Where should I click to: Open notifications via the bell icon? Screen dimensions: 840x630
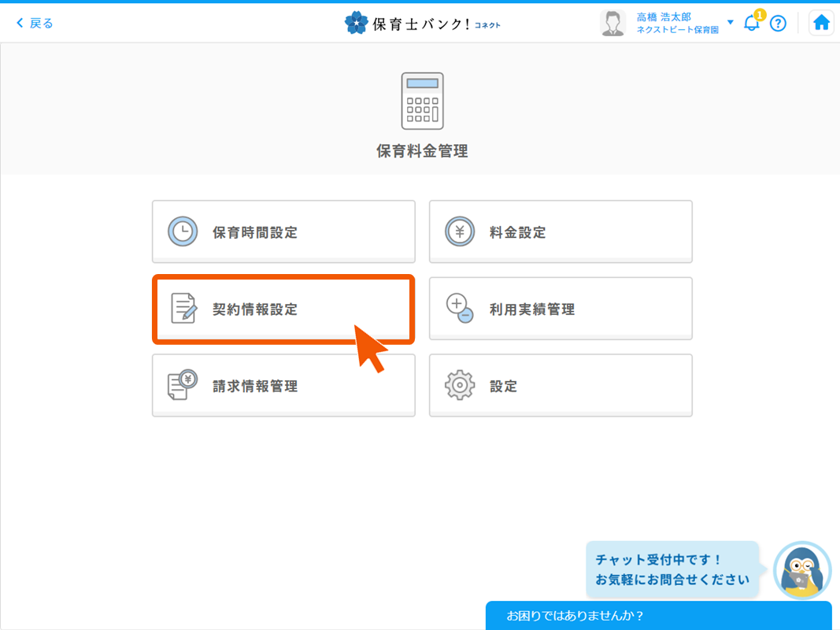[750, 24]
